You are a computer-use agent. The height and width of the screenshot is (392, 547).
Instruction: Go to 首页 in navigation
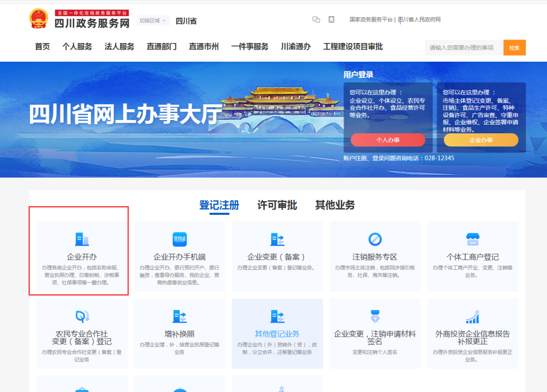pyautogui.click(x=42, y=47)
